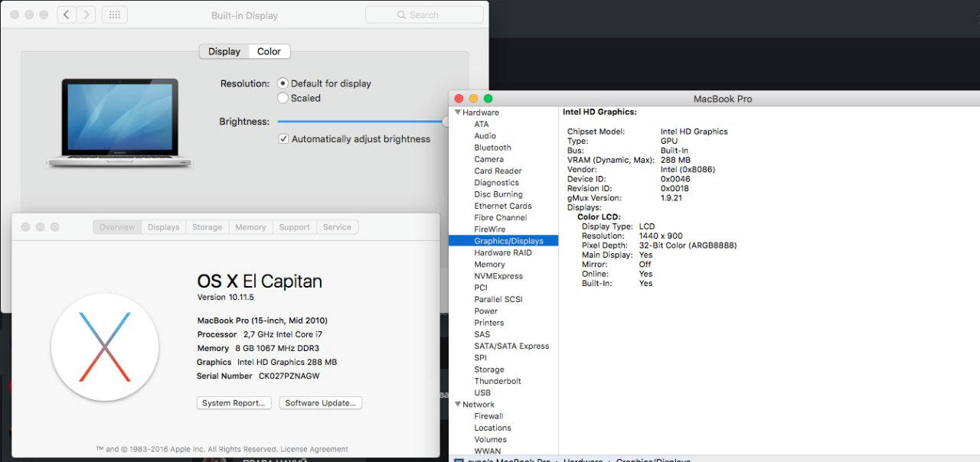Go forward in System Preferences window
This screenshot has height=462, width=980.
pyautogui.click(x=87, y=15)
